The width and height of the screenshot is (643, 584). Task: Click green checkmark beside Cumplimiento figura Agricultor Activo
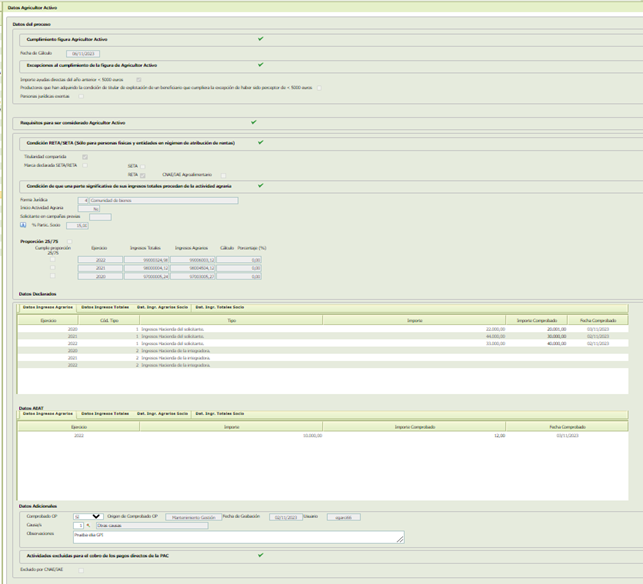point(260,39)
